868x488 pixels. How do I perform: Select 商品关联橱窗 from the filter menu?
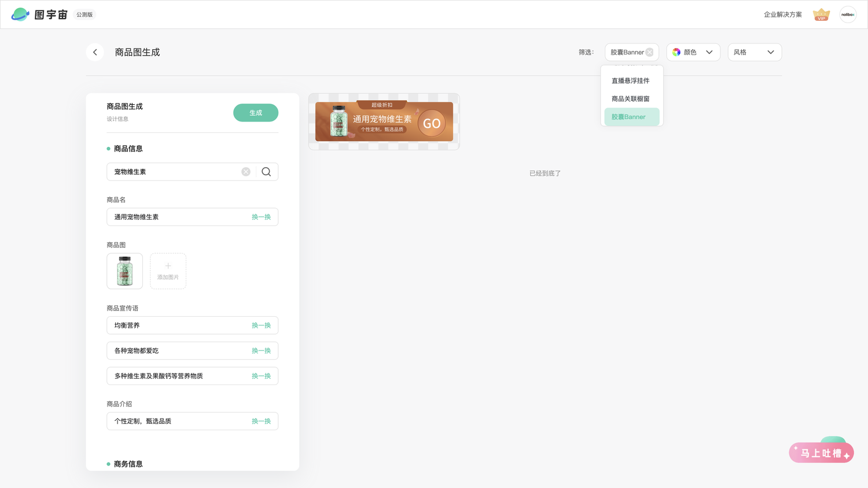coord(631,99)
